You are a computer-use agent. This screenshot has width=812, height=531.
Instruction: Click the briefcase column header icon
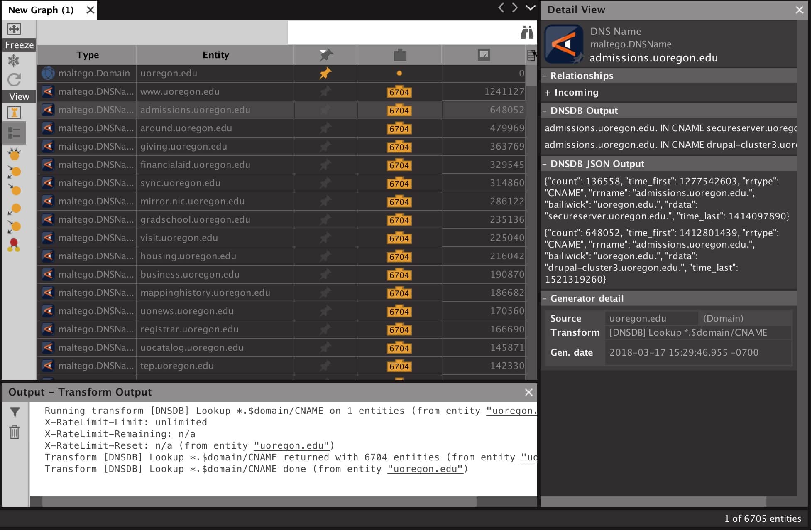click(400, 55)
